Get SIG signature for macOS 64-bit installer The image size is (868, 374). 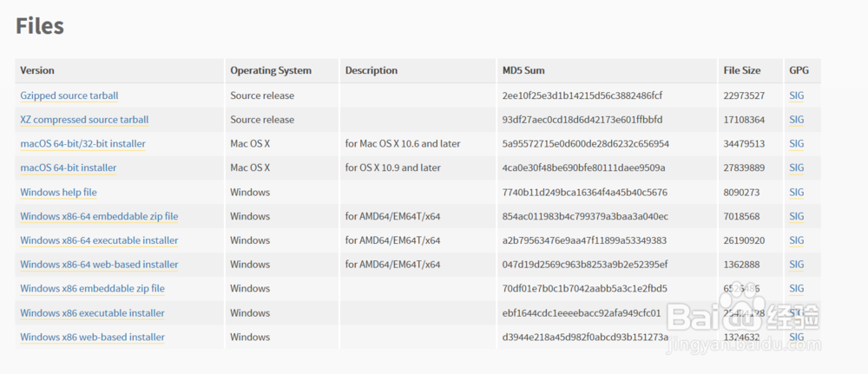pyautogui.click(x=797, y=168)
